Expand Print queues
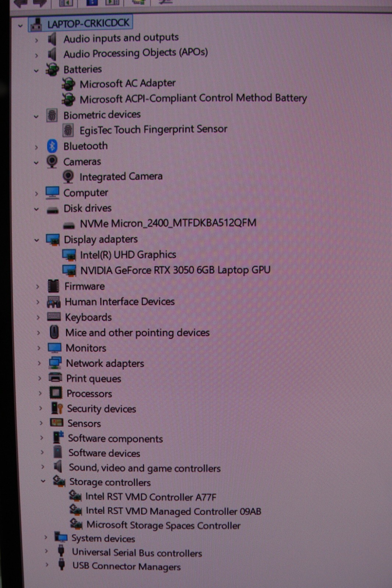Screen dimensions: 392x588 pyautogui.click(x=40, y=379)
